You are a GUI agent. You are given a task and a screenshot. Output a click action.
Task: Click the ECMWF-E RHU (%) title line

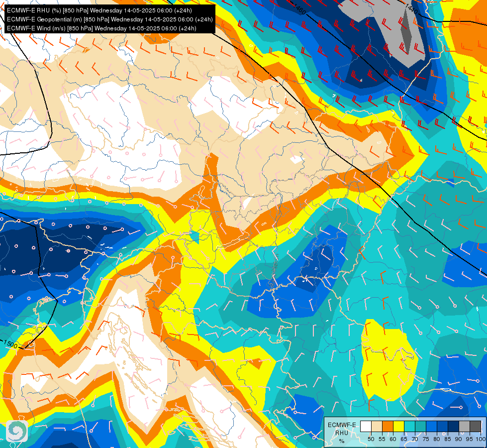(99, 10)
